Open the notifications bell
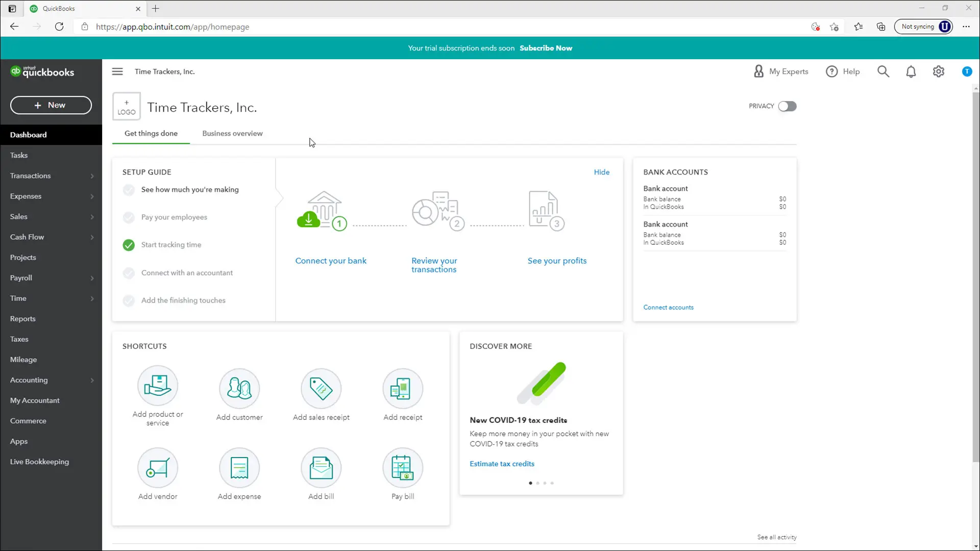Viewport: 980px width, 551px height. [911, 71]
